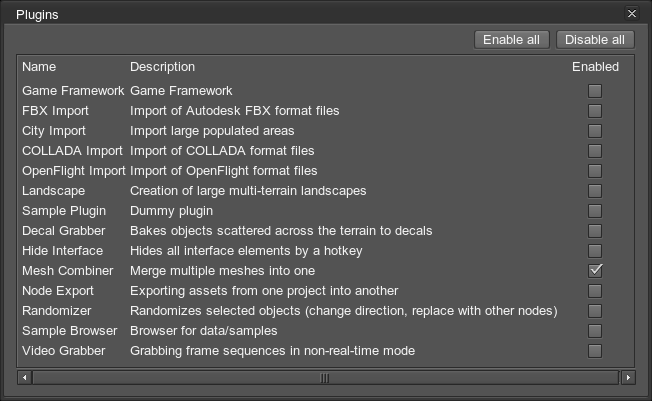
Task: Click the Enable all button
Action: tap(511, 39)
